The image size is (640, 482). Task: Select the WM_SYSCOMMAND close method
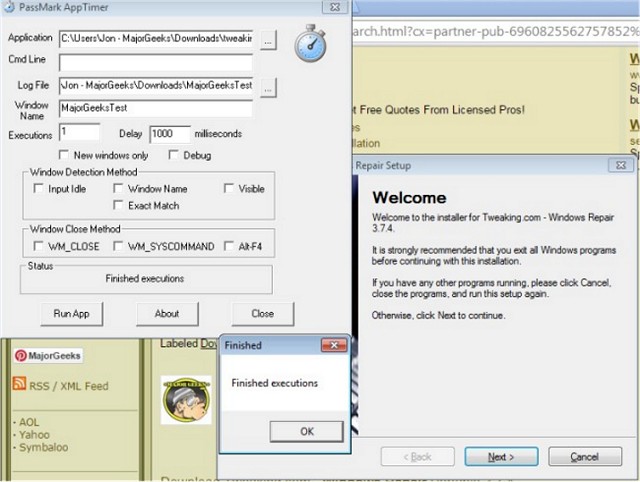coord(118,246)
